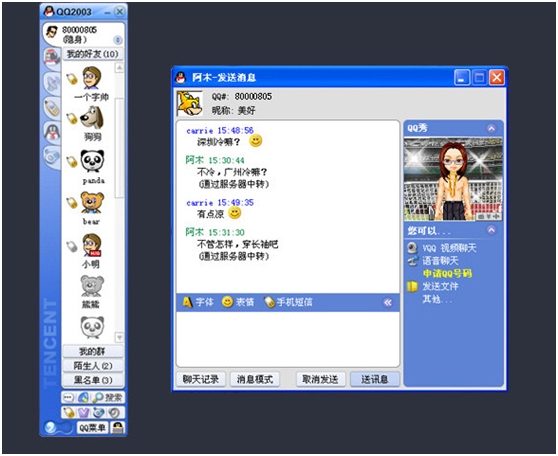This screenshot has width=558, height=456.
Task: Click 取消发送 cancel button
Action: [x=320, y=379]
